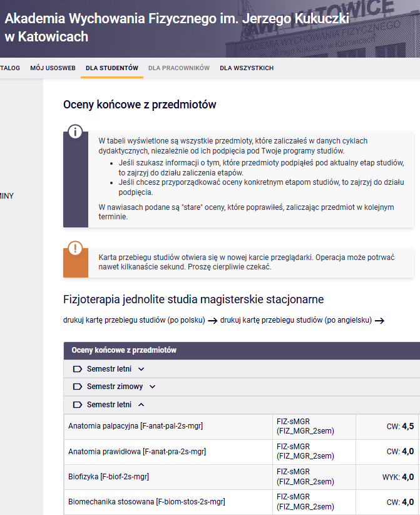The height and width of the screenshot is (515, 420).
Task: Click the Anatomia prawidłowa CW: 4,0 grade
Action: (401, 452)
